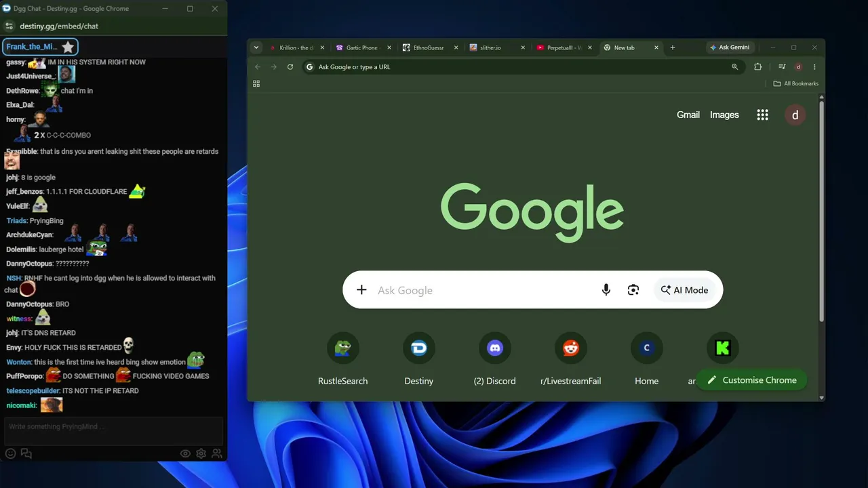
Task: Open the Images link
Action: 724,115
